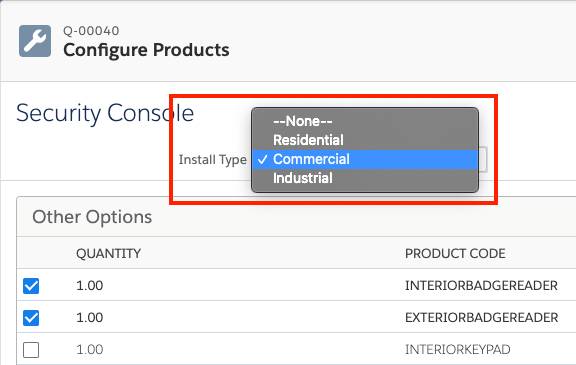576x365 pixels.
Task: Click quantity 1.00 of EXTERIORBADGEREADER row
Action: [90, 317]
